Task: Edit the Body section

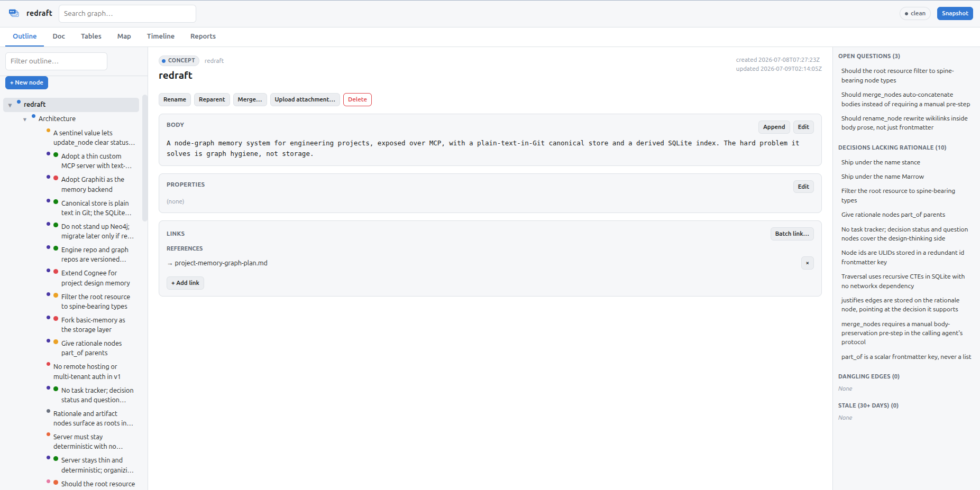Action: point(803,127)
